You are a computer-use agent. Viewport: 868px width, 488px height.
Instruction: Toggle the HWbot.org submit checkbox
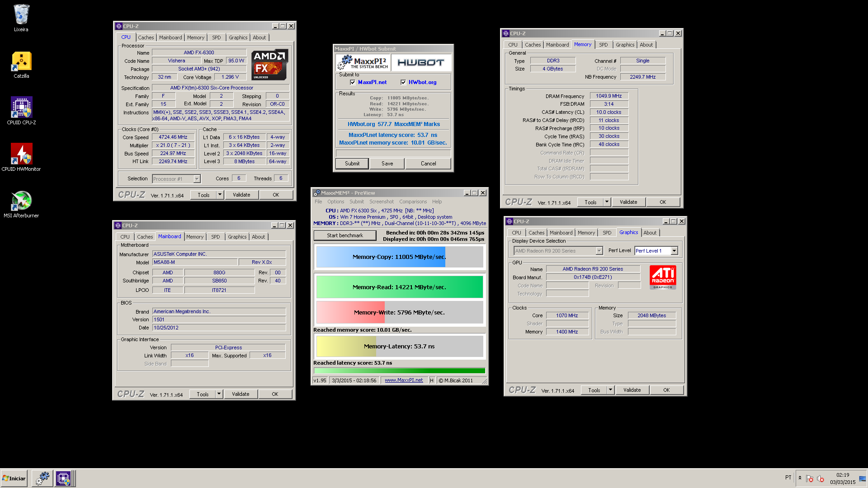click(x=403, y=82)
